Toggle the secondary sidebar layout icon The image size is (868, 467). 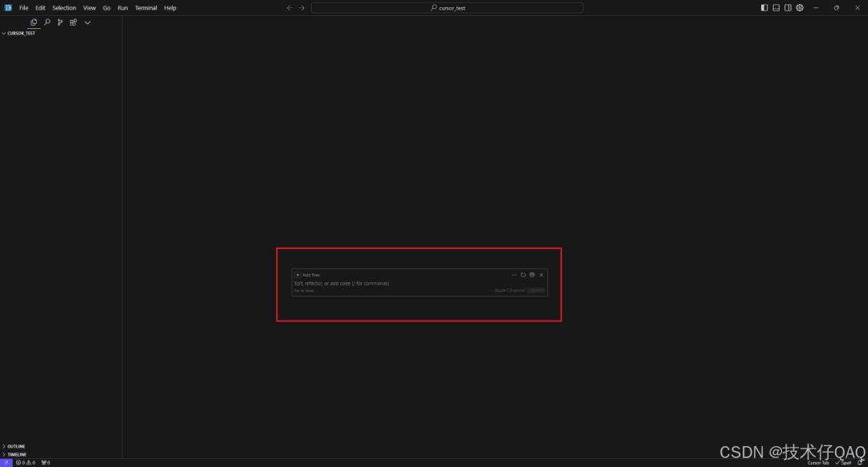788,8
